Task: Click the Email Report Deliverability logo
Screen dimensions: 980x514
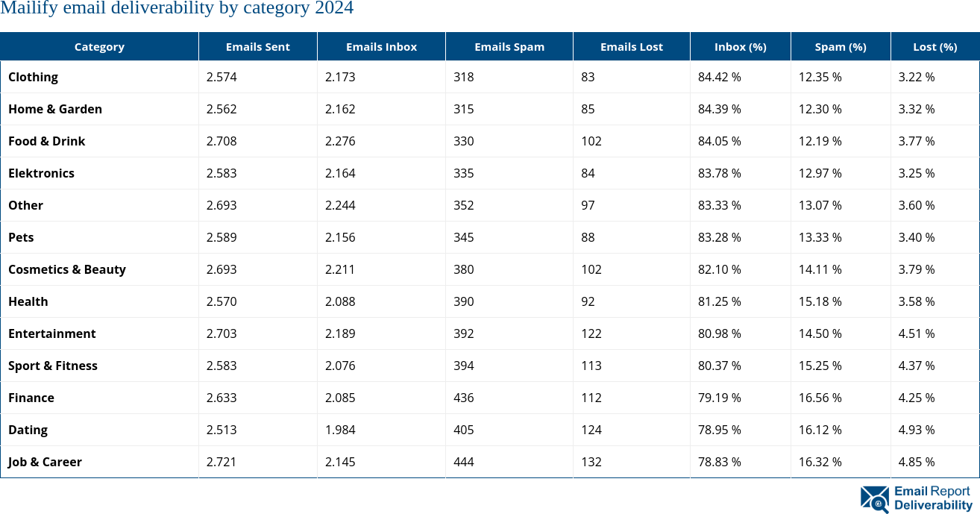Action: pyautogui.click(x=917, y=498)
